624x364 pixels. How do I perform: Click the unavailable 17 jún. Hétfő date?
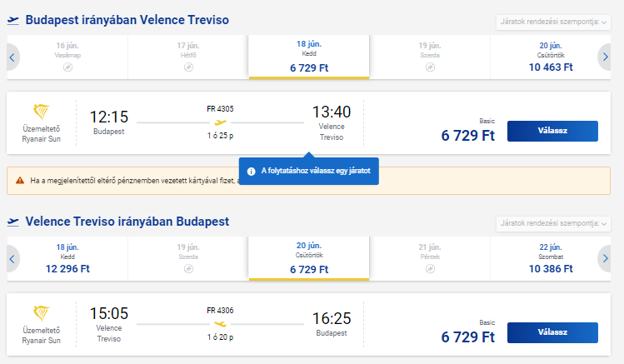(x=188, y=57)
